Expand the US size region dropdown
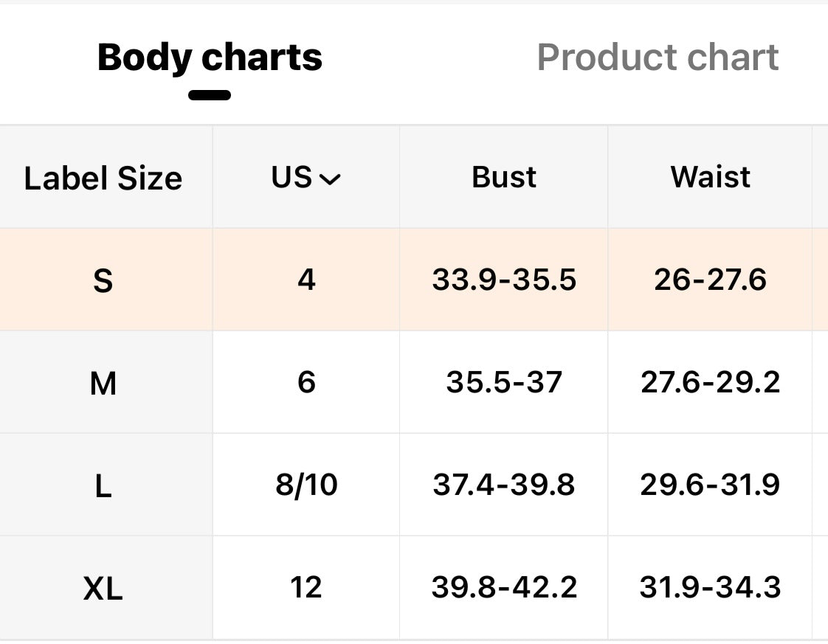The image size is (828, 644). coord(306,178)
